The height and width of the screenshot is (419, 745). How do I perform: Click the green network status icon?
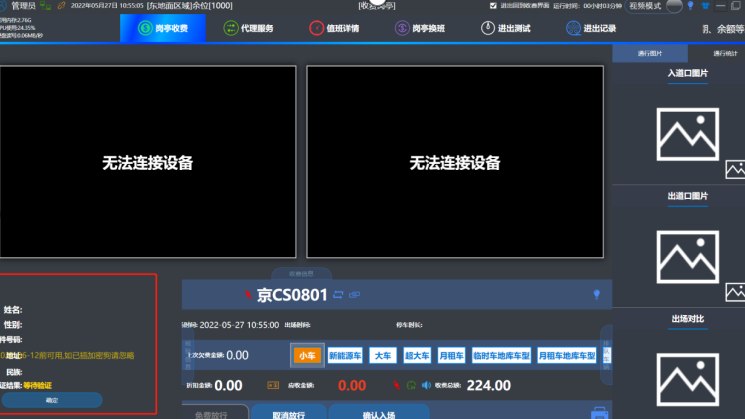point(46,6)
